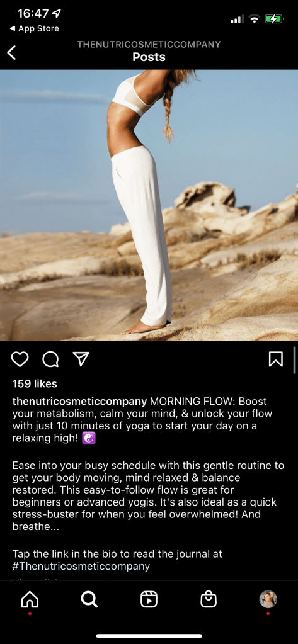Tap the location arrow beside the clock
Viewport: 298px width, 644px height.
click(57, 14)
